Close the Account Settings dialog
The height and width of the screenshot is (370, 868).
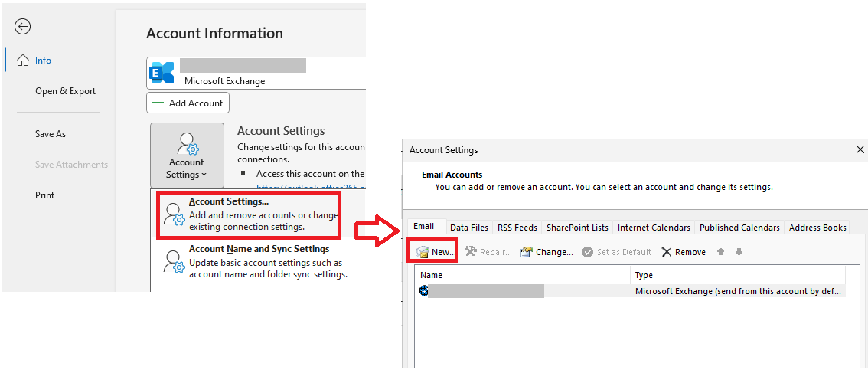pos(860,149)
